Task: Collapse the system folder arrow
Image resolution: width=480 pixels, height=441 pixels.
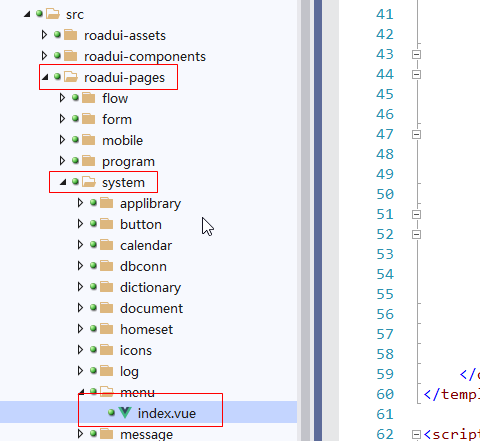Action: [63, 182]
